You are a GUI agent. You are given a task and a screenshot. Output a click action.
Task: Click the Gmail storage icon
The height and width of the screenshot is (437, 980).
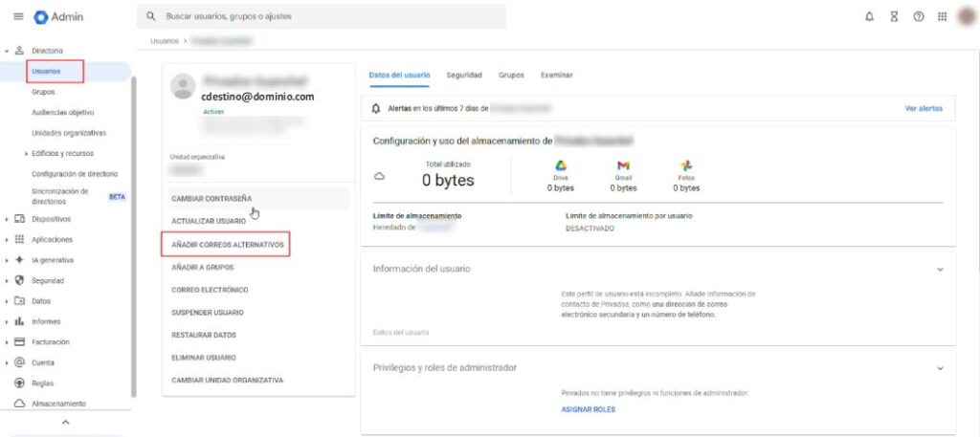coord(623,165)
